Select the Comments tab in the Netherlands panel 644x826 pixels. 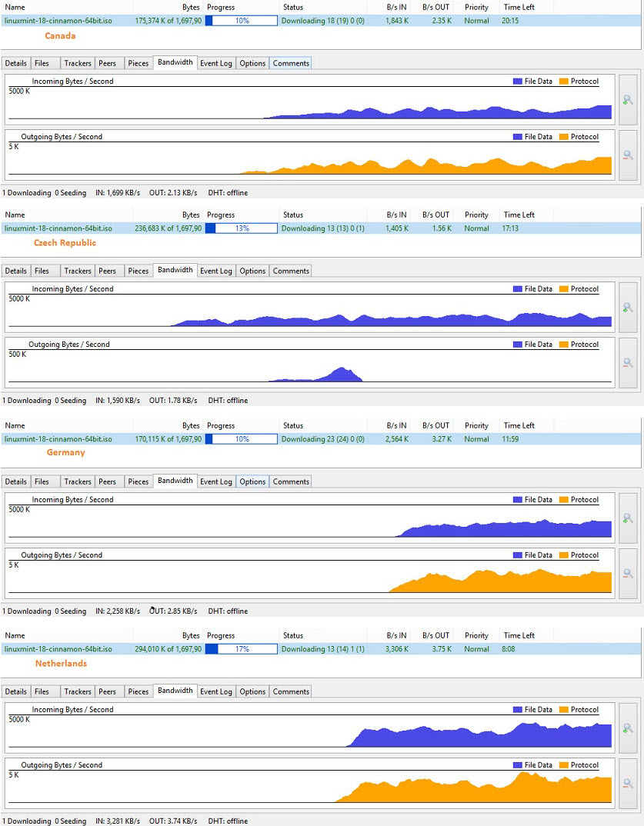291,691
